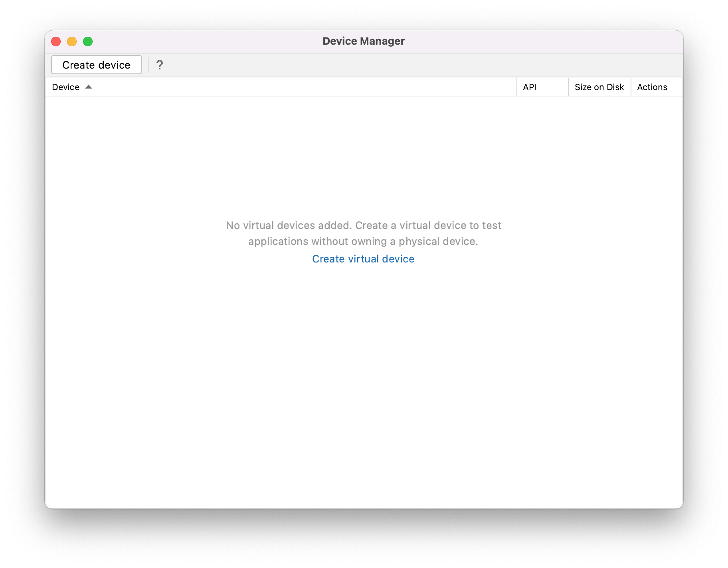Sort by the API column header
The height and width of the screenshot is (568, 728).
pos(530,87)
